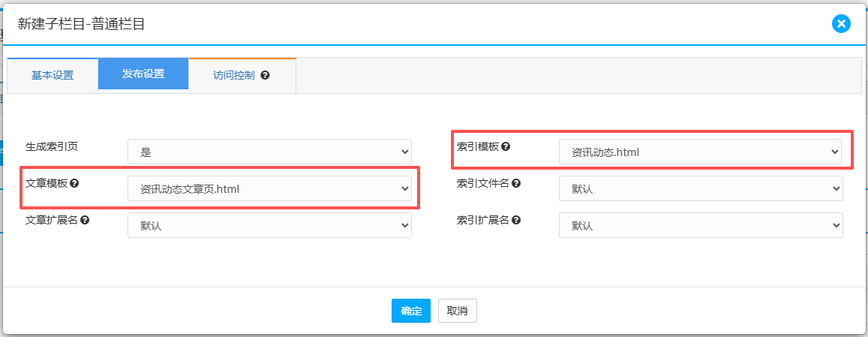Expand the 索引扩展名 dropdown
868x337 pixels.
[700, 226]
